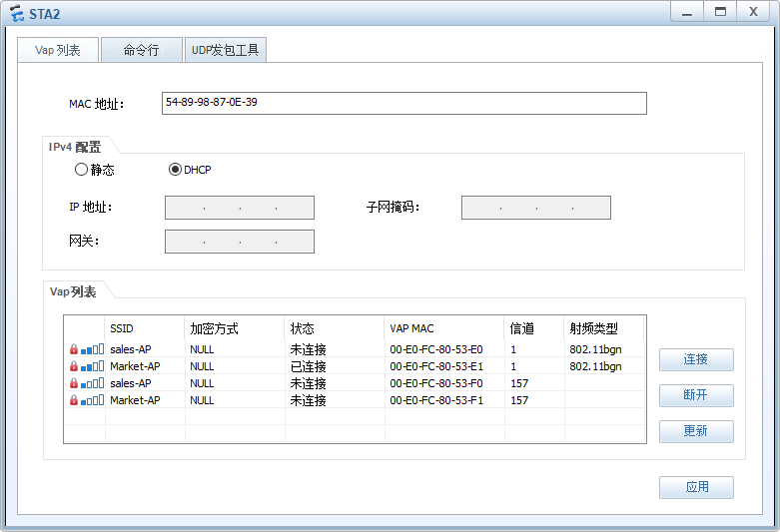Click the 状态 column header
This screenshot has height=532, width=780.
coord(335,328)
